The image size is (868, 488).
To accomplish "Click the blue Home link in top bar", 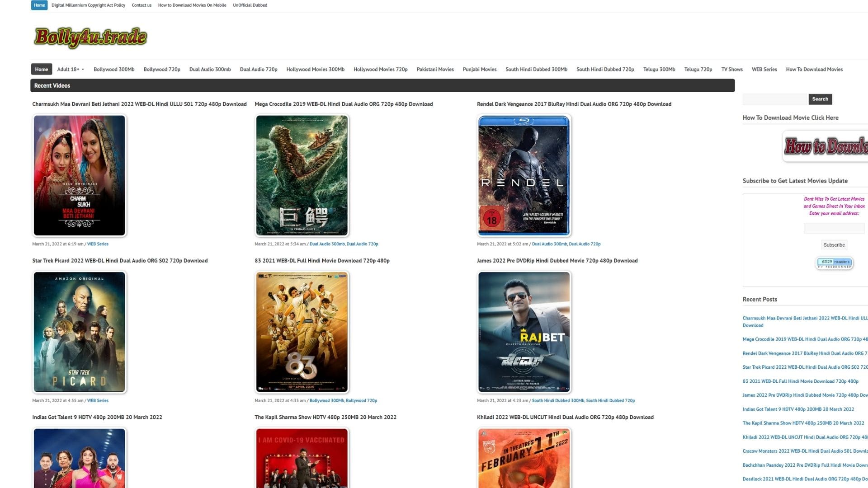I will 39,5.
